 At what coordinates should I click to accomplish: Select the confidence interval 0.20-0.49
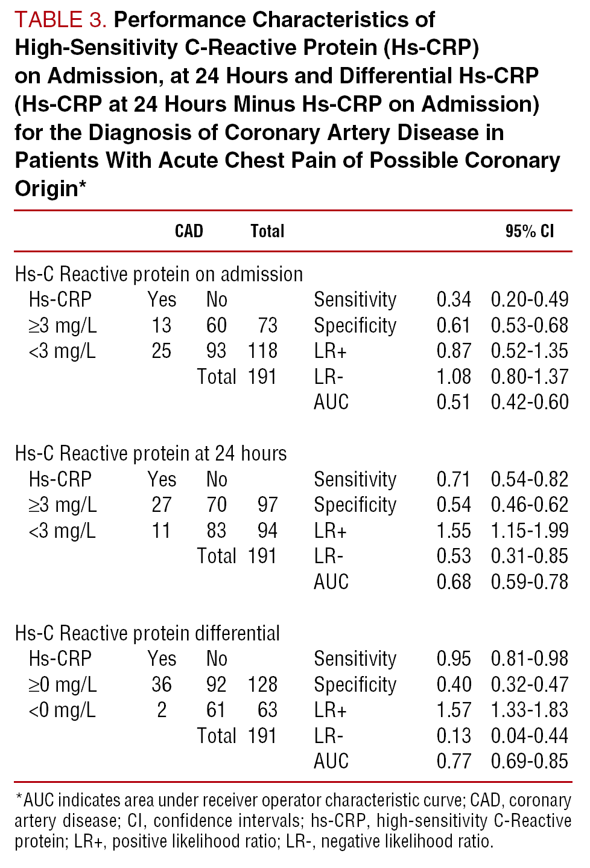pos(529,299)
